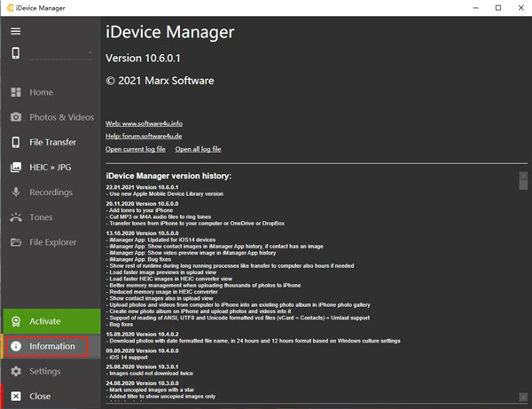Click the iPhone device icon
Image resolution: width=532 pixels, height=409 pixels.
point(15,53)
